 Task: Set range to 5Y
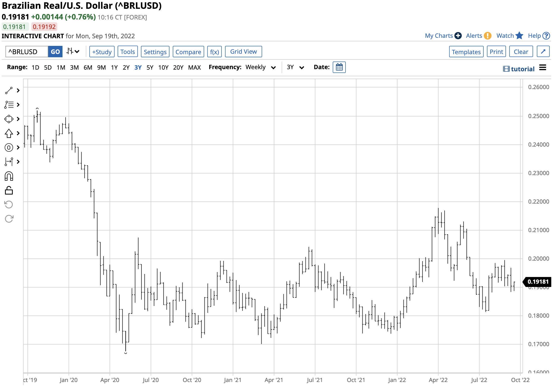[150, 67]
